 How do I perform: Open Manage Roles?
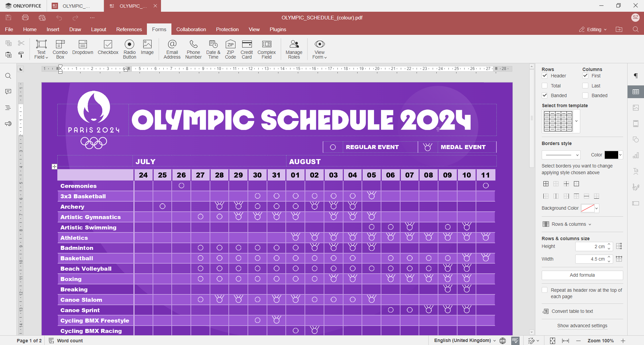[294, 49]
